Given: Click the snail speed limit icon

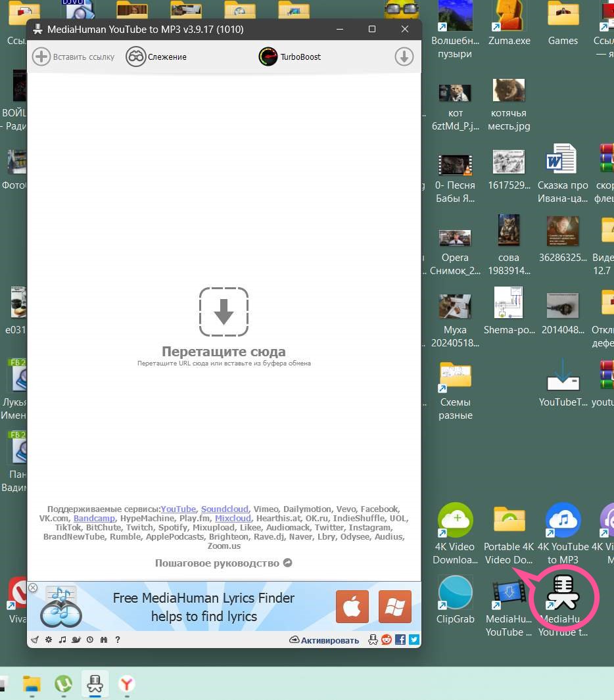Looking at the screenshot, I should click(76, 640).
